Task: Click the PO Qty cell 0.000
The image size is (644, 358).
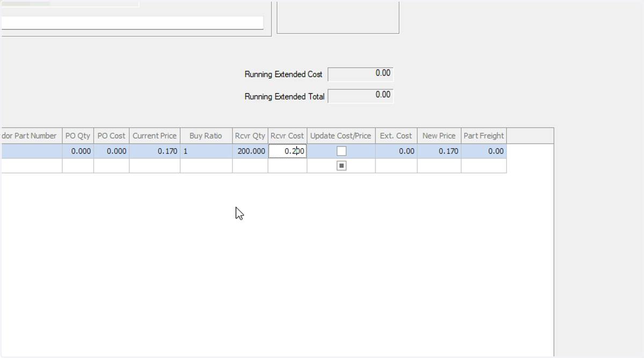Action: coord(78,151)
